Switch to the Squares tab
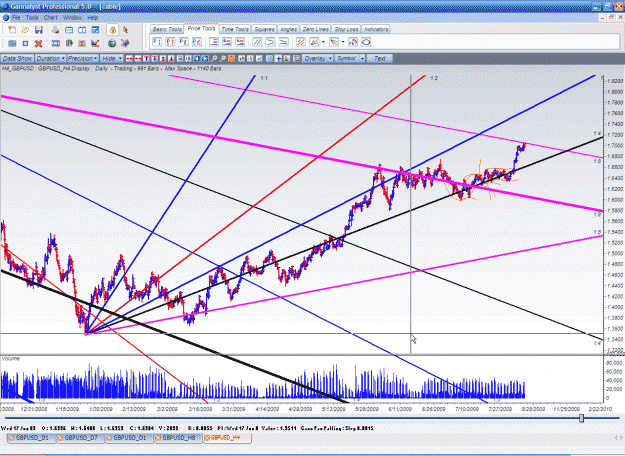This screenshot has width=625, height=456. 264,29
